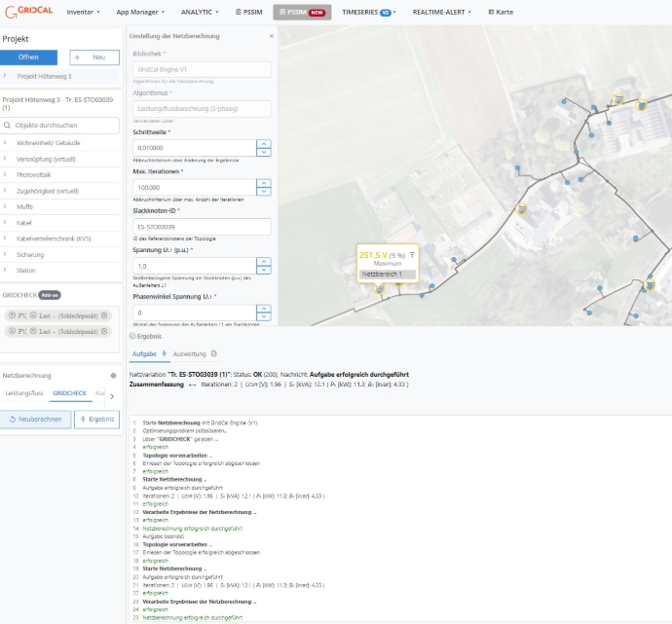Click into the Slackknoten-ID field

[x=202, y=226]
